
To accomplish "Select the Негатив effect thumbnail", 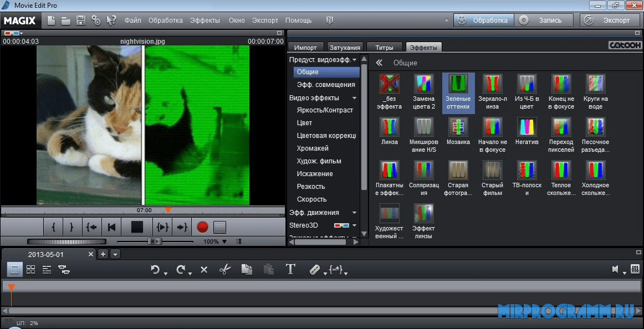I will (527, 127).
